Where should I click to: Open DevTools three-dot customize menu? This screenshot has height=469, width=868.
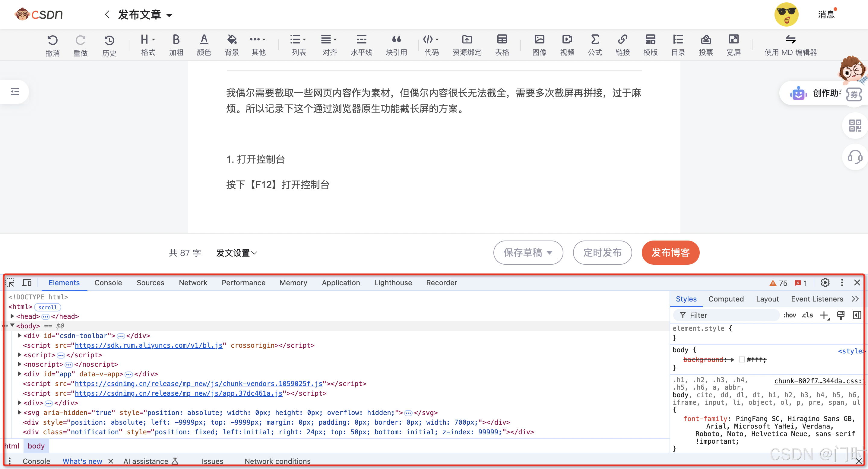842,282
